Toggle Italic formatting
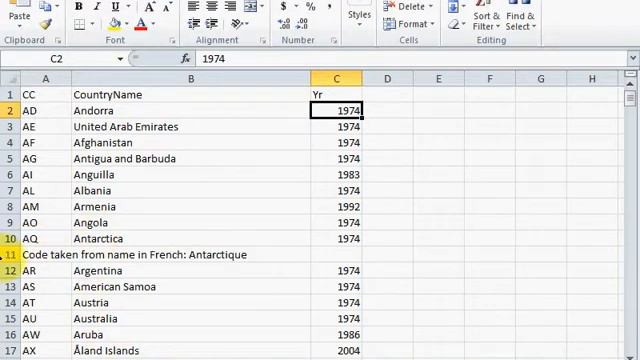 97,7
